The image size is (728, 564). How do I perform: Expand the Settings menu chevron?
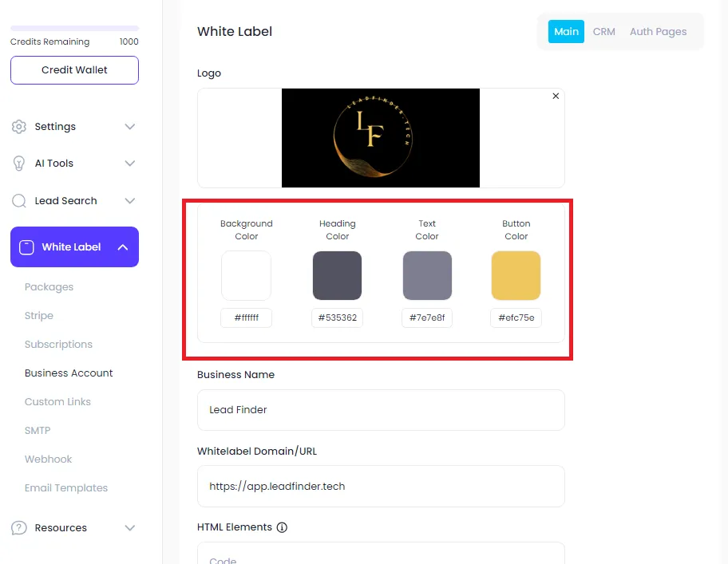pos(130,127)
